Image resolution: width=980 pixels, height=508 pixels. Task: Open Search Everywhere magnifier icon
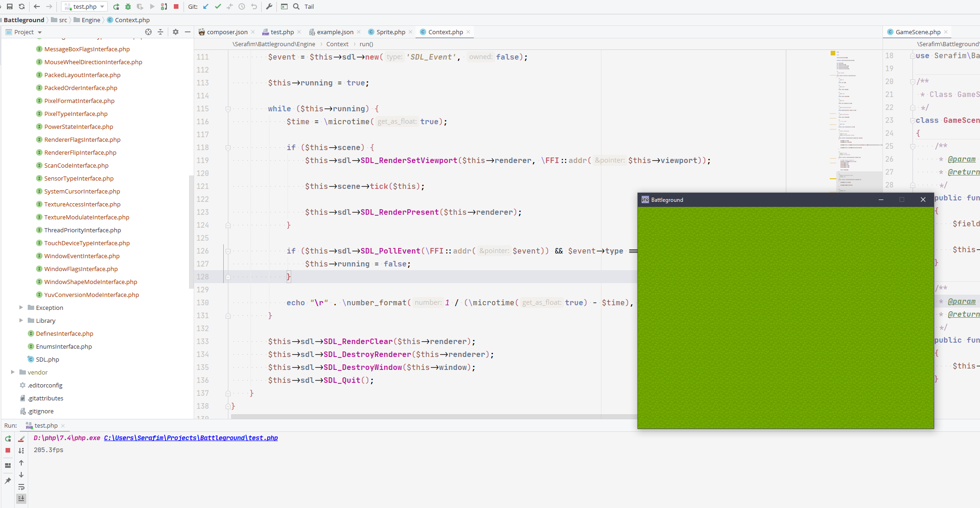pos(296,6)
